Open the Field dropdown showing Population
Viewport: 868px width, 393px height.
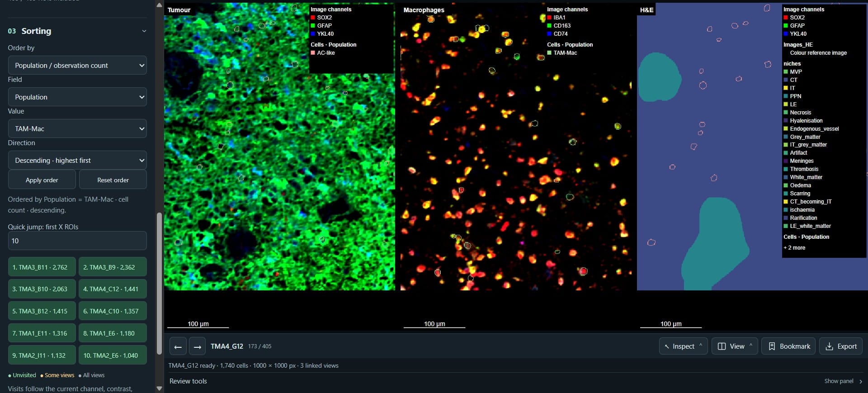(77, 97)
